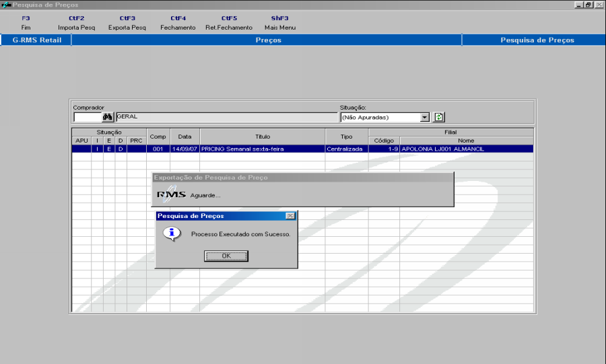Click the Comp cell 001
Viewport: 606px width, 364px height.
(x=158, y=149)
